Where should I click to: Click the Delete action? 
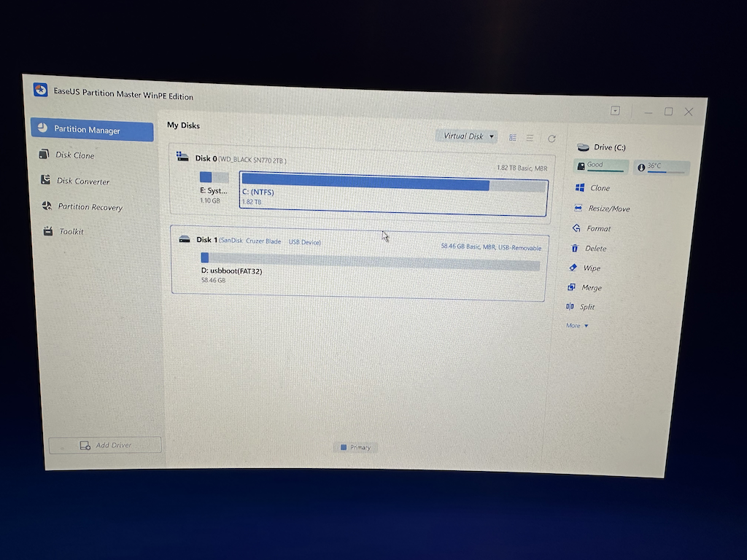tap(595, 249)
